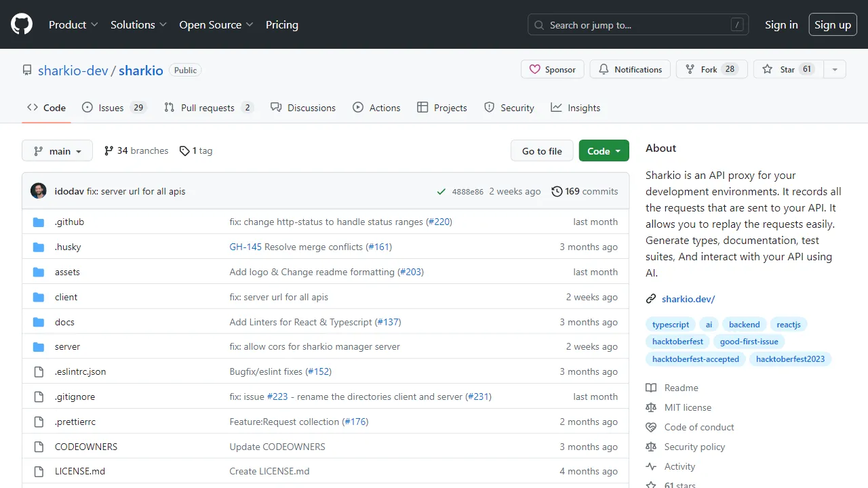This screenshot has height=488, width=868.
Task: Click the CODEOWNERS file icon
Action: coord(39,447)
